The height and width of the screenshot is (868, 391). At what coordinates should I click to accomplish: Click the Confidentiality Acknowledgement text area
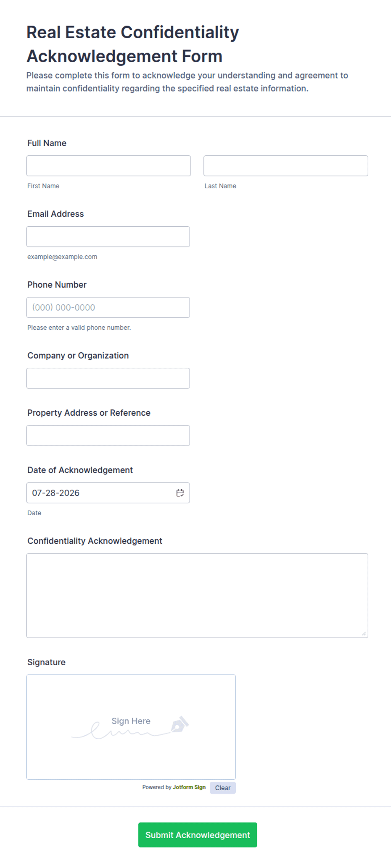197,595
